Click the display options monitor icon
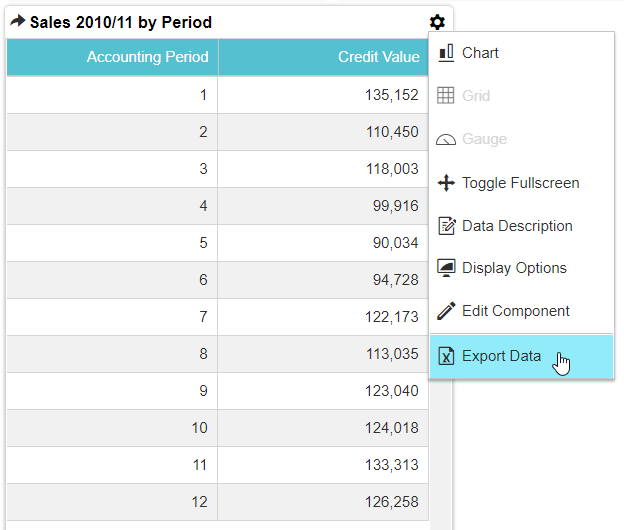Screen dimensions: 624x530 446,268
